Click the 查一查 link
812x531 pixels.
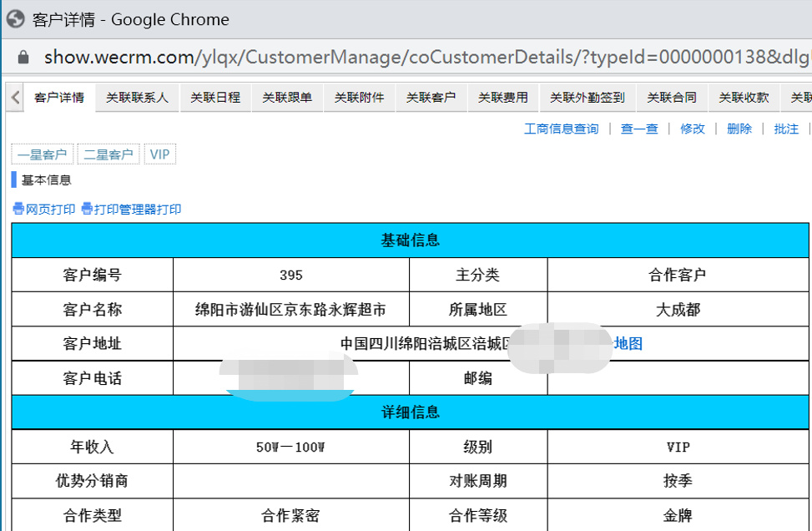click(639, 129)
